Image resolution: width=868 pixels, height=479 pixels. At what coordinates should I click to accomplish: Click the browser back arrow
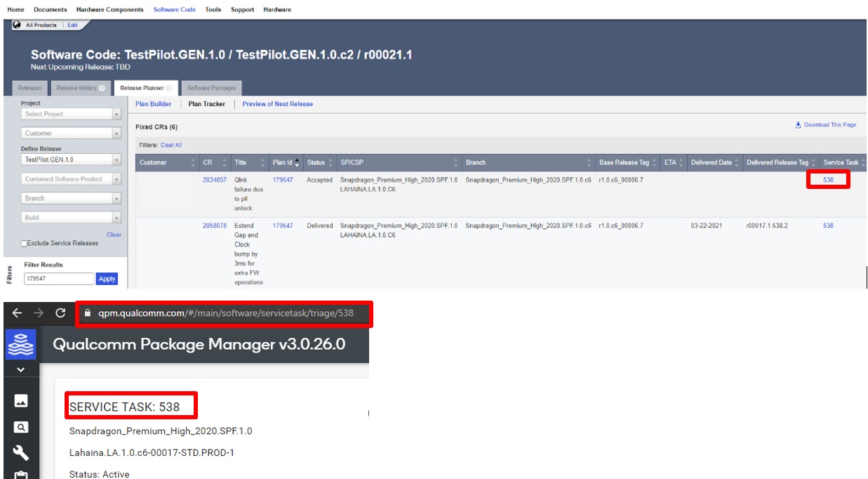(x=18, y=314)
